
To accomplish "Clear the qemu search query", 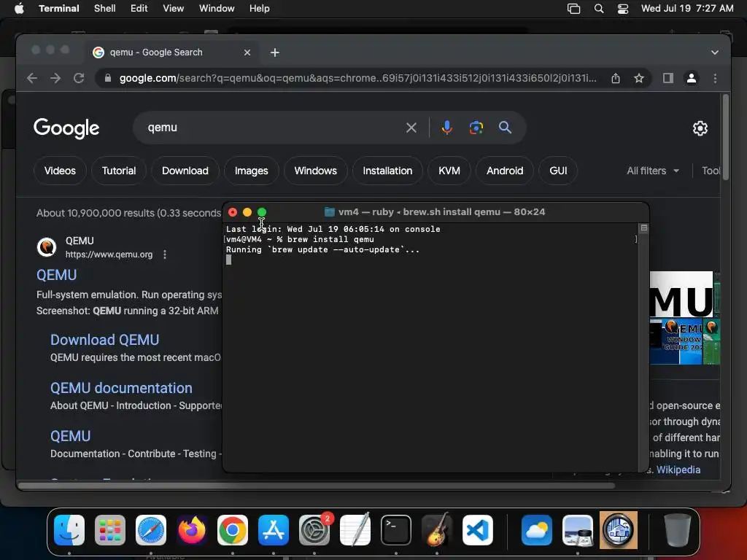I will [411, 128].
